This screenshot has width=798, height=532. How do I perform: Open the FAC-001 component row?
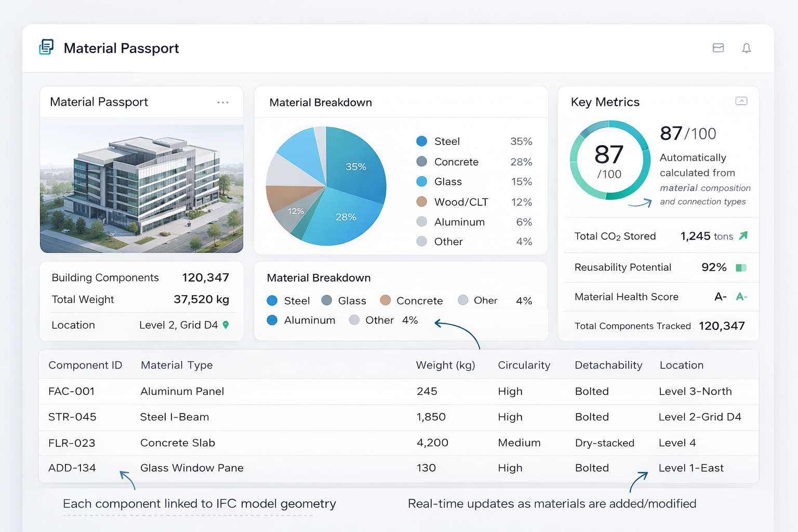pyautogui.click(x=398, y=392)
